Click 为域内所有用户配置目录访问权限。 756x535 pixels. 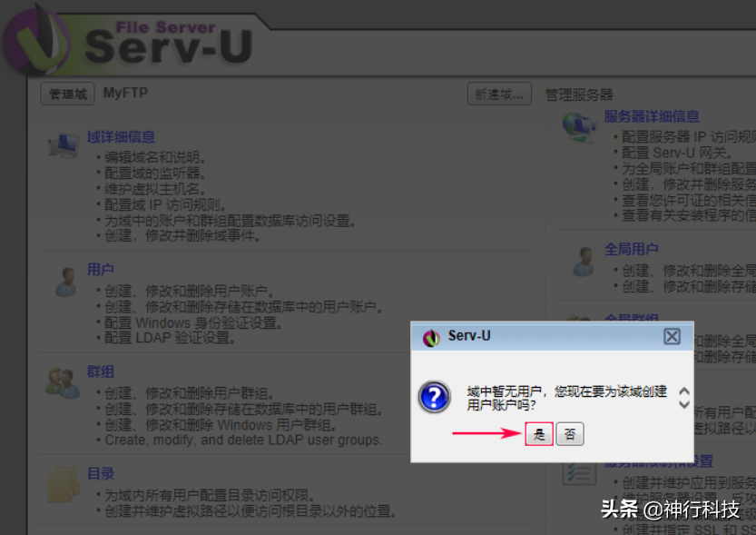click(210, 495)
